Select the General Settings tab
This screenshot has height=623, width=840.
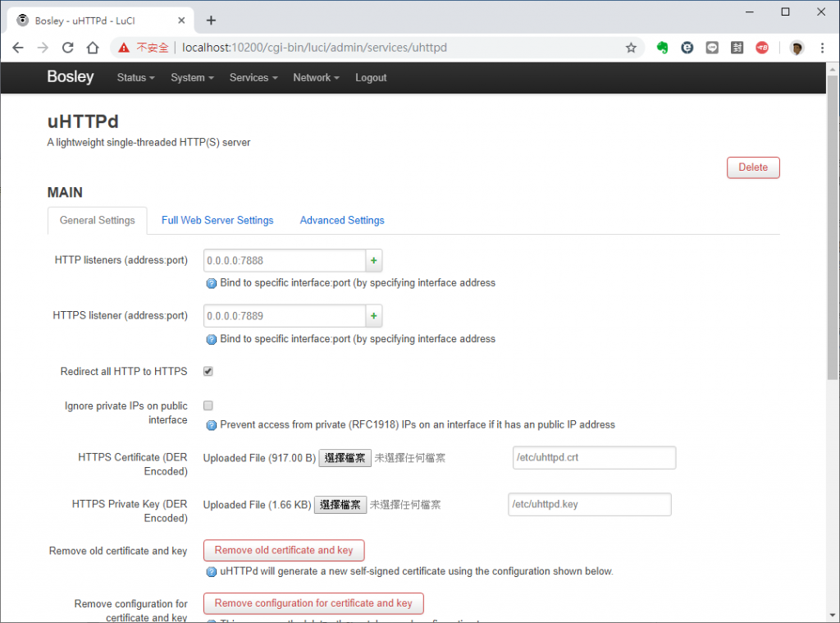98,220
